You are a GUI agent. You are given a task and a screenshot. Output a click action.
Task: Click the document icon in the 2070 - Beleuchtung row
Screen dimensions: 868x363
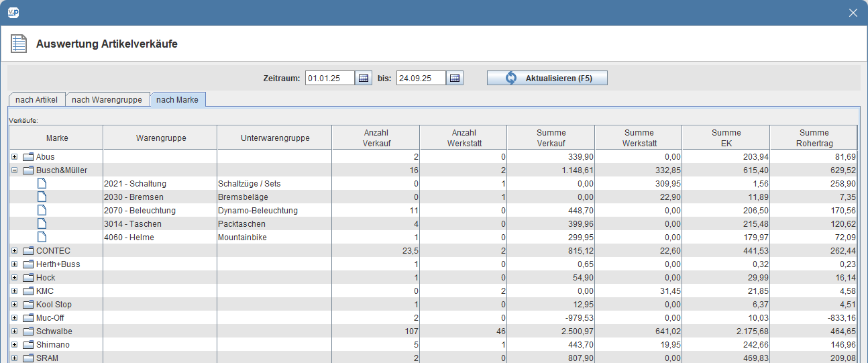click(42, 210)
